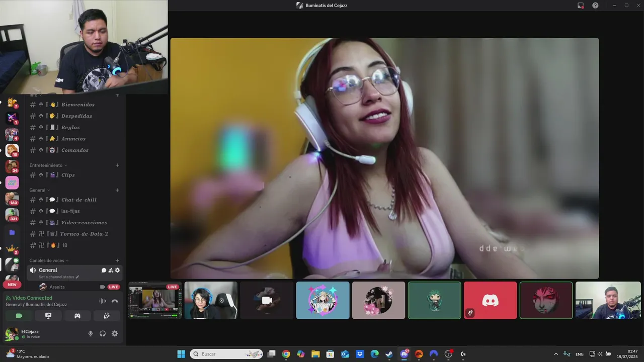Open Discord from the taskbar

404,354
